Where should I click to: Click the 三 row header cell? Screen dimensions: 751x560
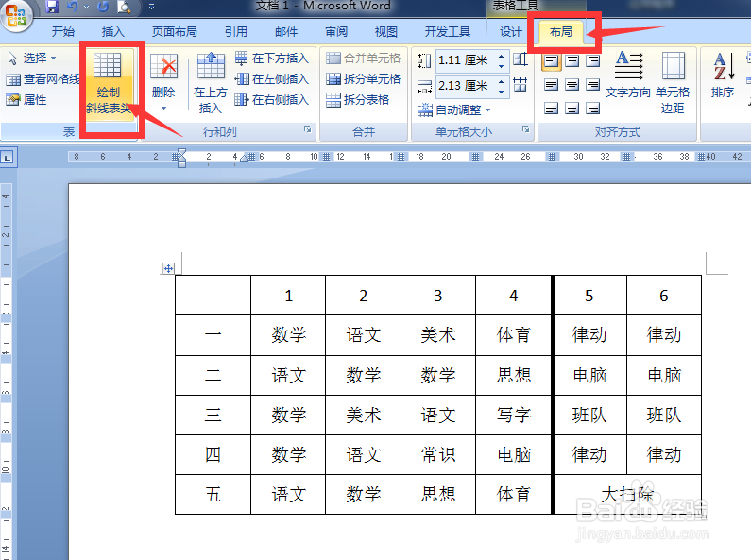[213, 415]
